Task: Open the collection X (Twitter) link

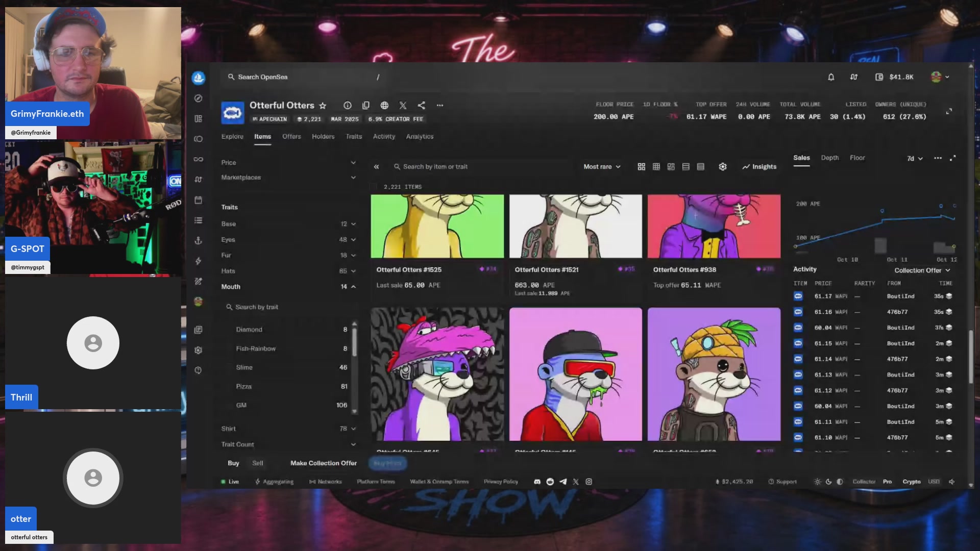Action: [x=403, y=105]
